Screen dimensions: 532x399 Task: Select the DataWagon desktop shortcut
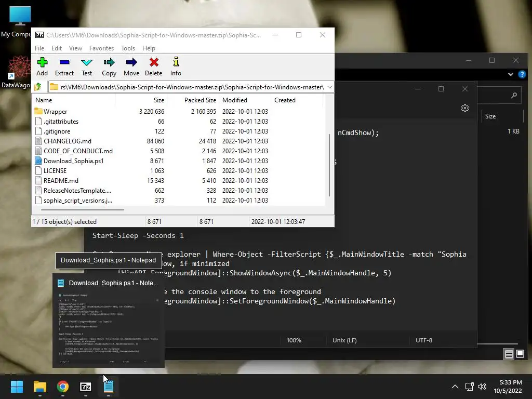[x=16, y=72]
